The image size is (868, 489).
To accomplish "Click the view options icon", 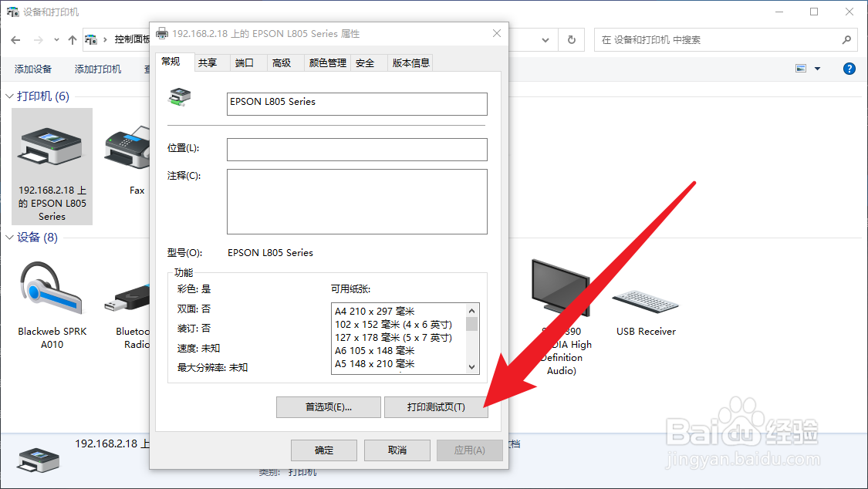I will click(x=801, y=69).
